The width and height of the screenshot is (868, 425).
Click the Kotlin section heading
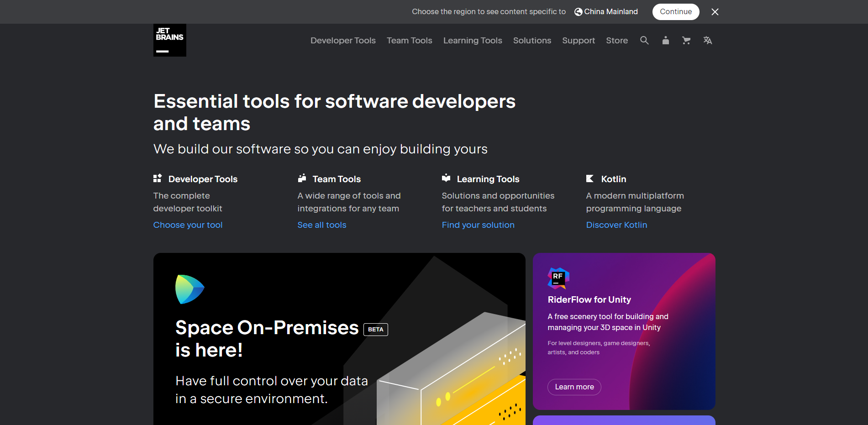tap(614, 179)
